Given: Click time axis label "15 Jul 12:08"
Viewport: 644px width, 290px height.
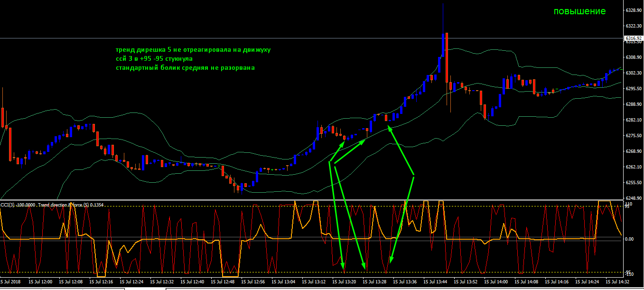Looking at the screenshot, I should [x=70, y=281].
